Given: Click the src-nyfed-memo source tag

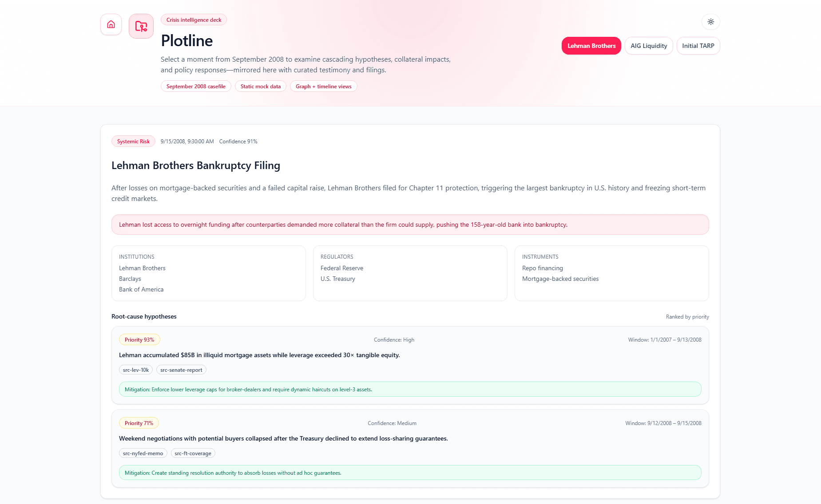Looking at the screenshot, I should click(x=143, y=453).
